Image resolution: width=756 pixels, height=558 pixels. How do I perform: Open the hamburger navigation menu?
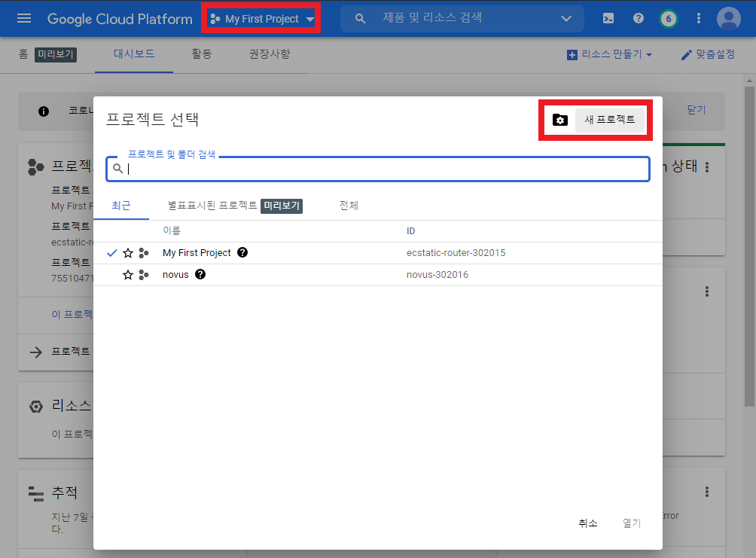pyautogui.click(x=23, y=18)
